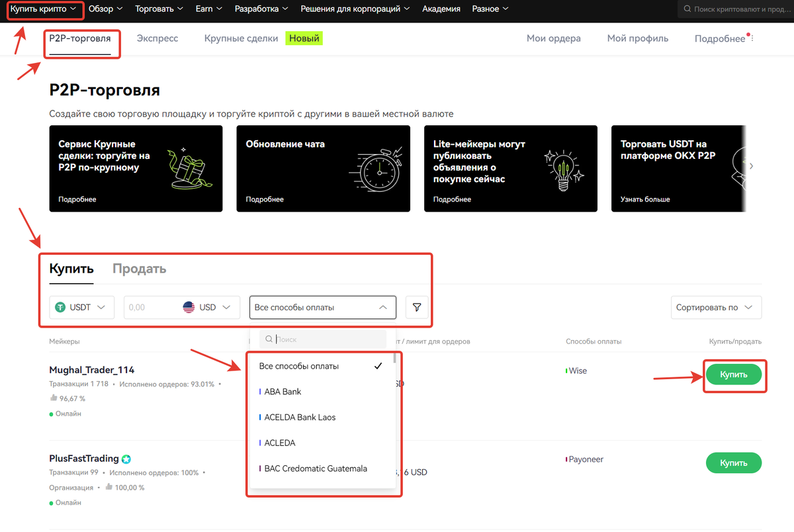
Task: Switch to the Экспресс tab
Action: click(157, 38)
